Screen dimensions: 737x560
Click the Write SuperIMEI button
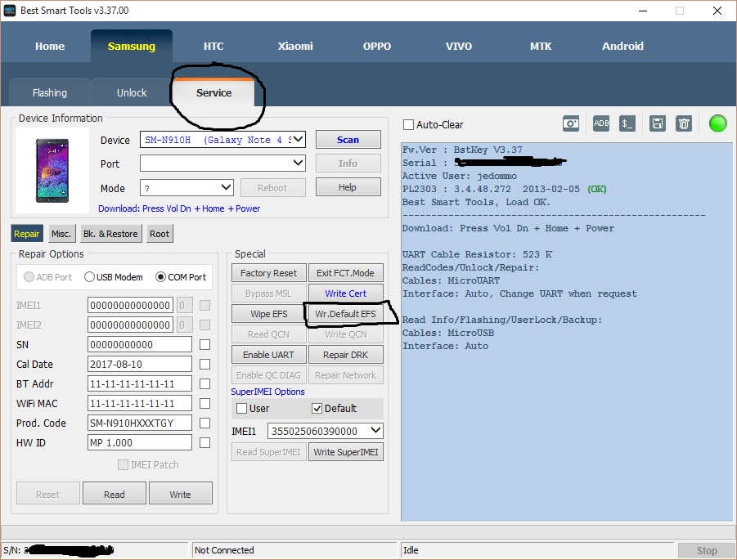pos(345,452)
